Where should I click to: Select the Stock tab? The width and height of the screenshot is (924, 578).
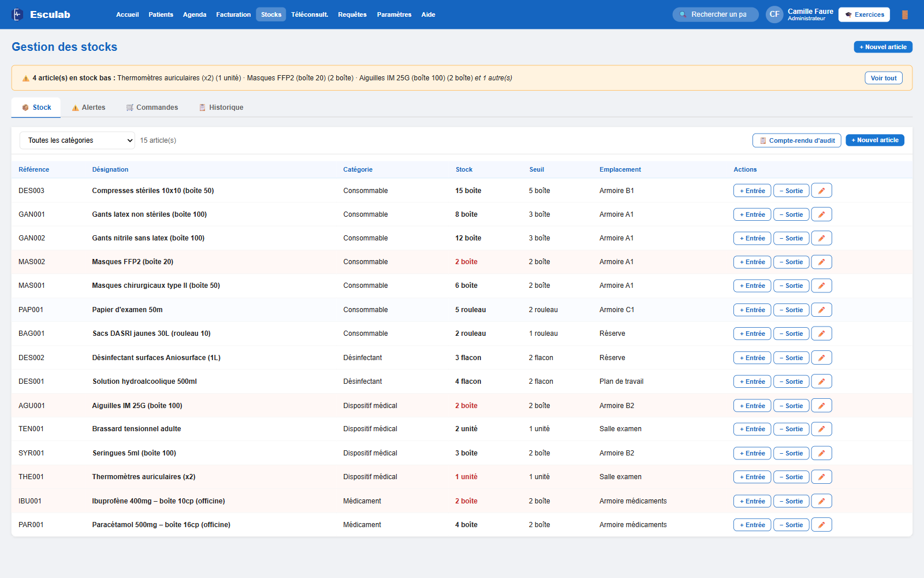pyautogui.click(x=36, y=108)
